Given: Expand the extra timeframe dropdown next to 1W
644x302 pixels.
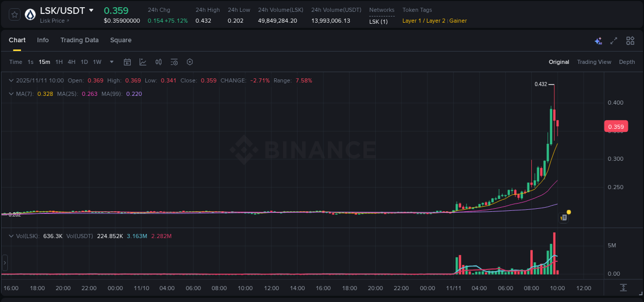Looking at the screenshot, I should click(111, 61).
